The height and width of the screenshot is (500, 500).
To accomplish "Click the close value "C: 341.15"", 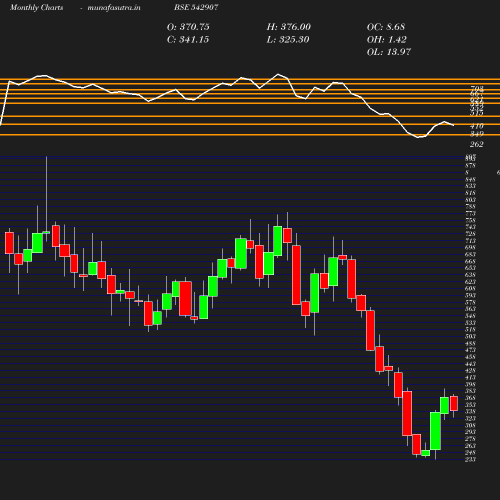I will (x=188, y=40).
